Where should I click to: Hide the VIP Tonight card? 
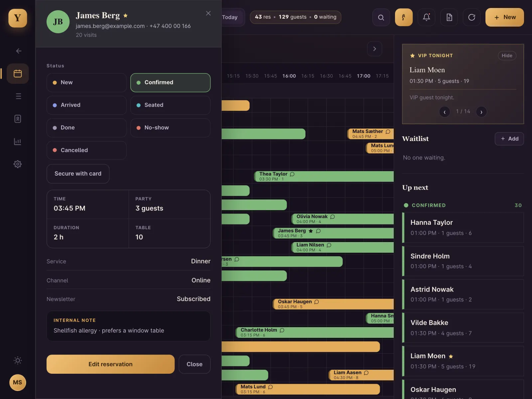tap(507, 56)
